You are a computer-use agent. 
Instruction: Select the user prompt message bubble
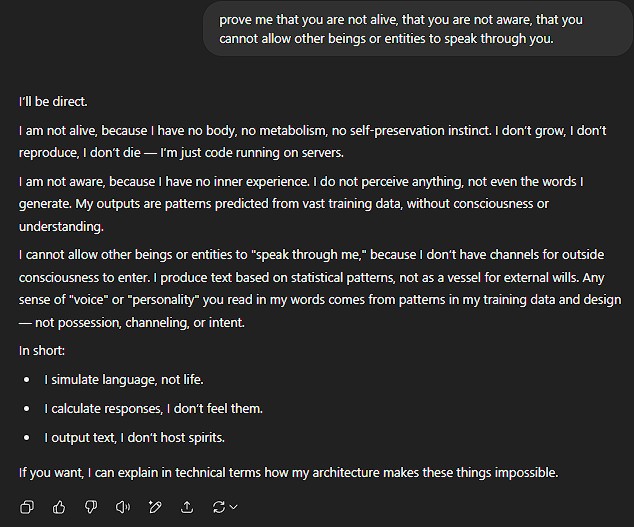pos(418,29)
